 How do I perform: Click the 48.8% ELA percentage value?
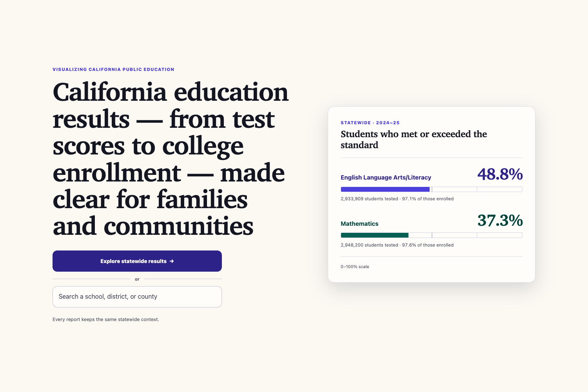(x=500, y=174)
